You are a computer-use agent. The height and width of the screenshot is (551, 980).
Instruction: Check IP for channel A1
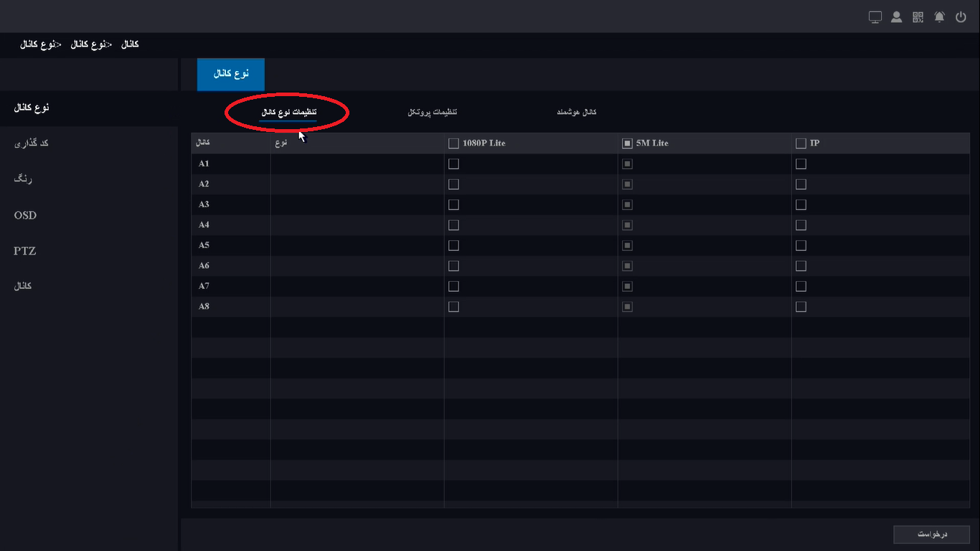point(801,164)
